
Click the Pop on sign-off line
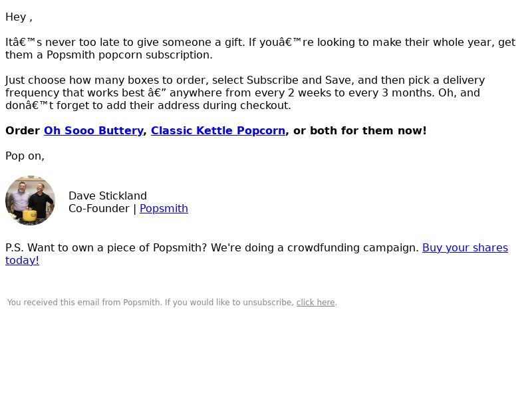pos(25,156)
